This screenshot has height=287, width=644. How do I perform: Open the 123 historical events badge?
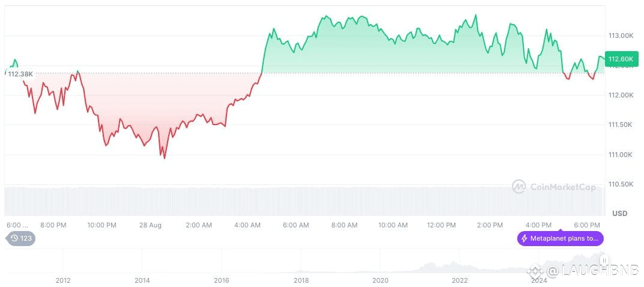tap(20, 238)
